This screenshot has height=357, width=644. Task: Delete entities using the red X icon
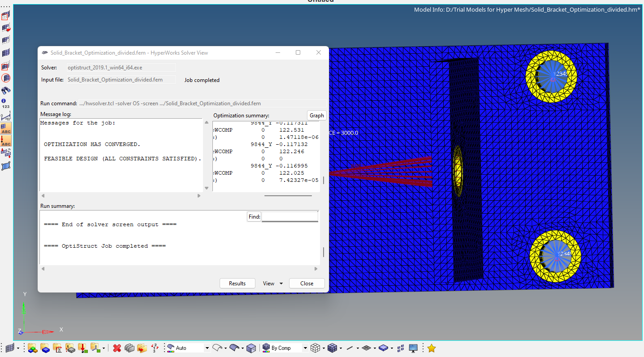pos(117,348)
